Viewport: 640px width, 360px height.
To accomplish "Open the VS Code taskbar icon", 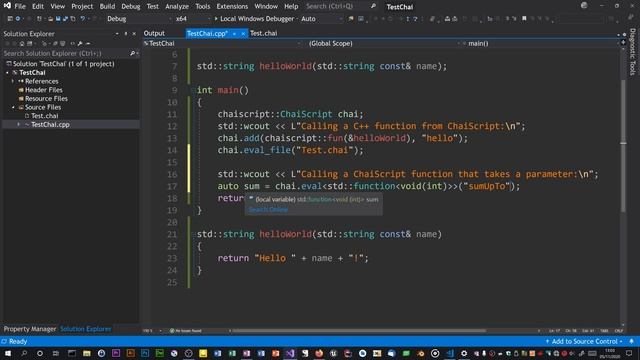I will click(449, 353).
